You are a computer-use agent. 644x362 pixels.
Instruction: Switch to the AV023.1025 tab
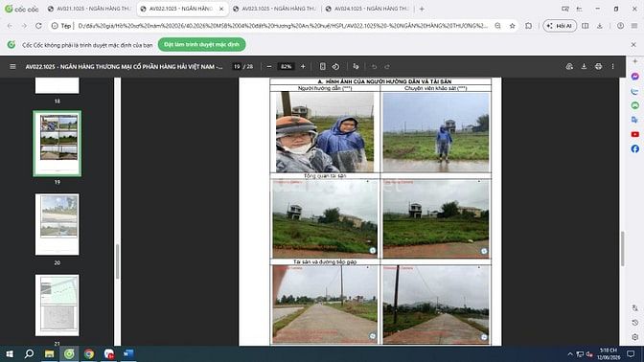point(274,9)
